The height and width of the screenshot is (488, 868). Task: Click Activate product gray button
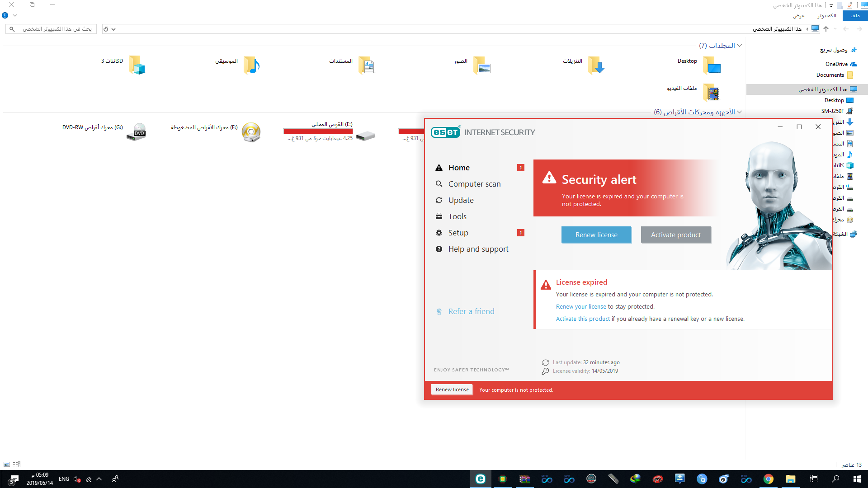tap(676, 235)
